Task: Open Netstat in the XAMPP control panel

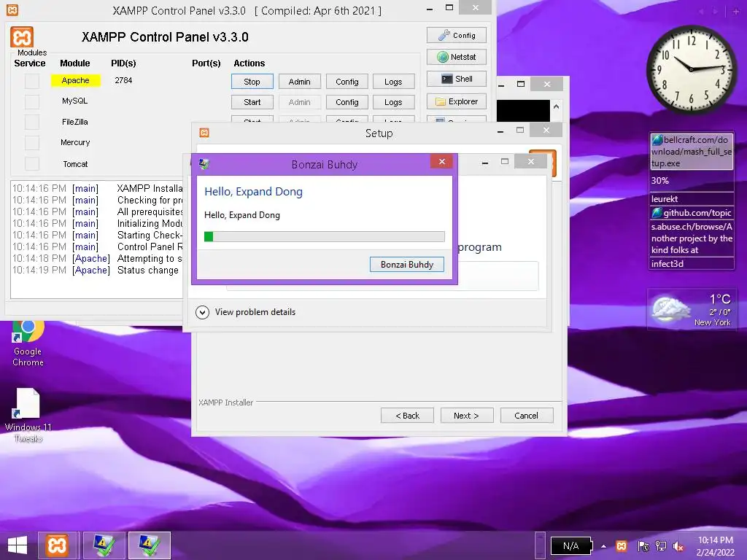Action: point(457,57)
